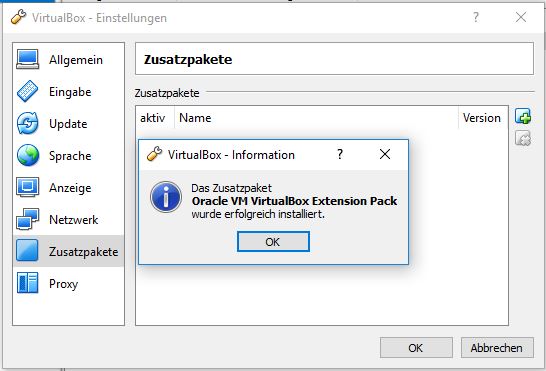This screenshot has width=546, height=371.
Task: Select the Eingabe keyboard icon
Action: coord(28,91)
